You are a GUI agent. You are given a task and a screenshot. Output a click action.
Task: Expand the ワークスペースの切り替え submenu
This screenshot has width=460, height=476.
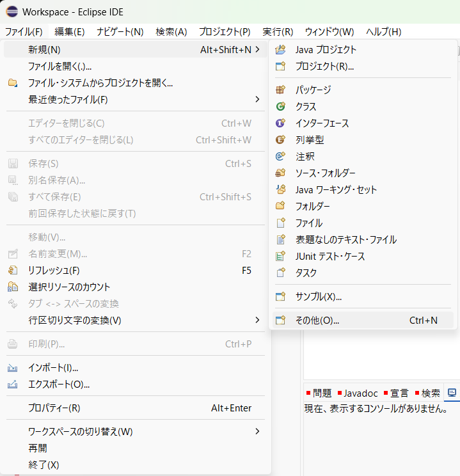pos(257,431)
